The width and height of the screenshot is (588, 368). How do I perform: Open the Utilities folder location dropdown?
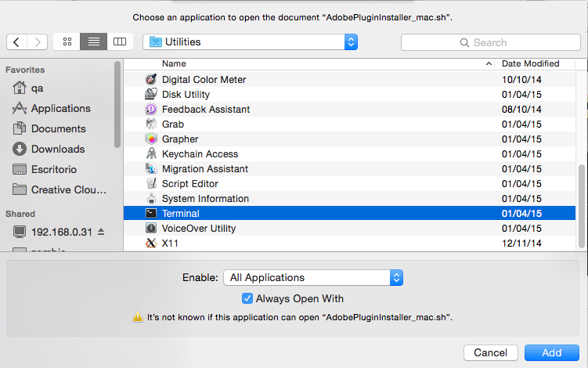click(250, 41)
